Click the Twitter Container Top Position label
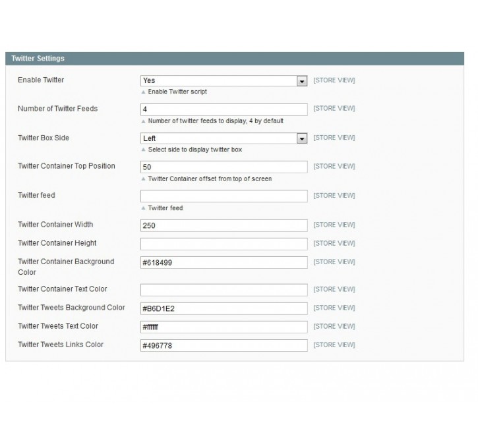Image resolution: width=478 pixels, height=448 pixels. click(67, 166)
